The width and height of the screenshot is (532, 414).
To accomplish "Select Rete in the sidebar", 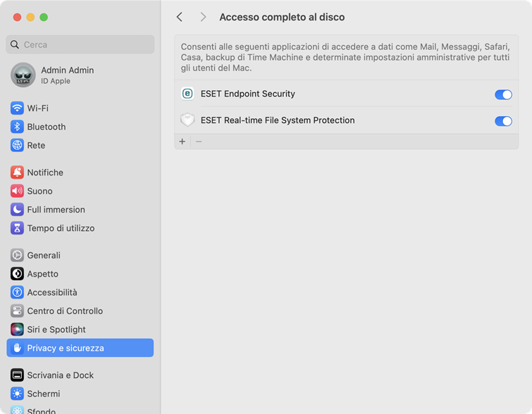I will pos(80,146).
